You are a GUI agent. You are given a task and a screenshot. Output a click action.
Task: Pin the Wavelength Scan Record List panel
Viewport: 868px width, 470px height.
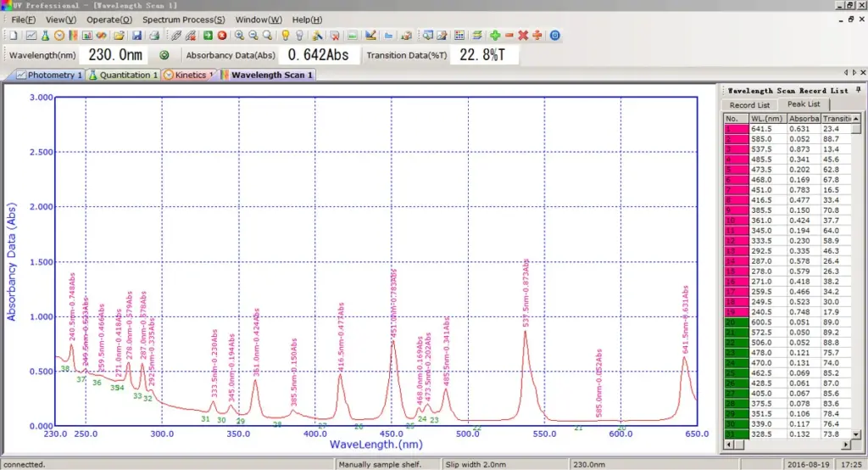click(858, 90)
